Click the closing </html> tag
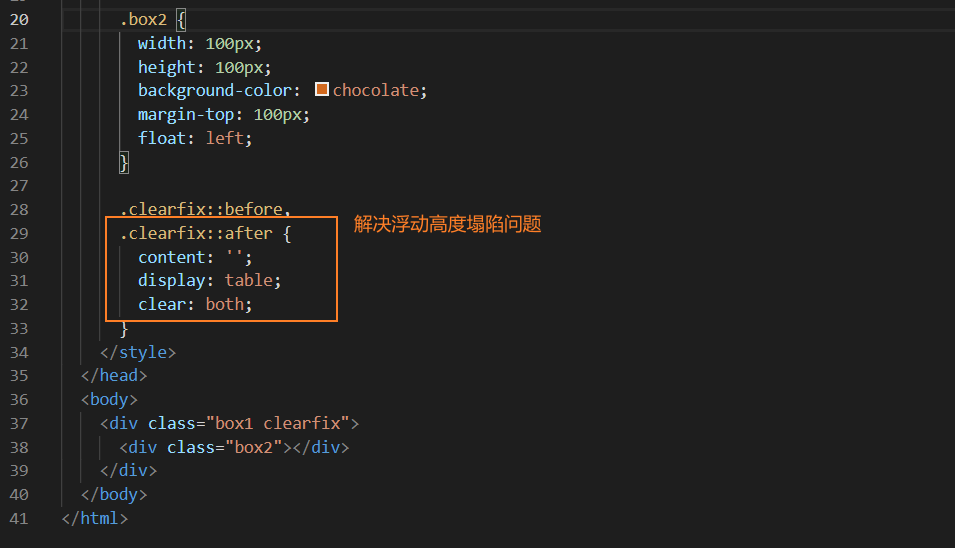 pos(94,519)
